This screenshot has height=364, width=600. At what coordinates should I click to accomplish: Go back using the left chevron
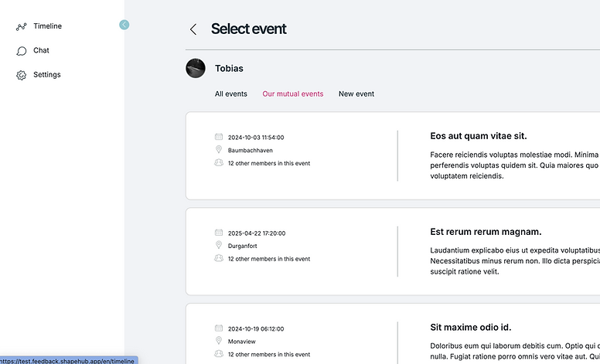point(193,29)
